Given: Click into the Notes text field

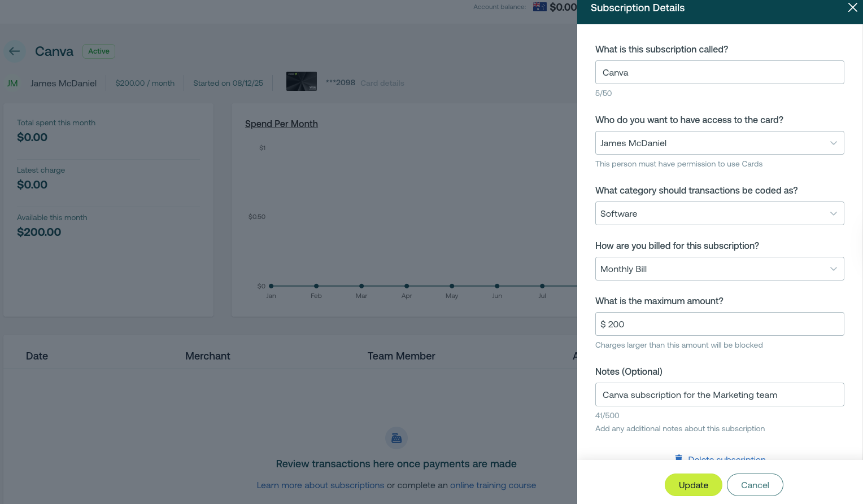Looking at the screenshot, I should click(719, 395).
